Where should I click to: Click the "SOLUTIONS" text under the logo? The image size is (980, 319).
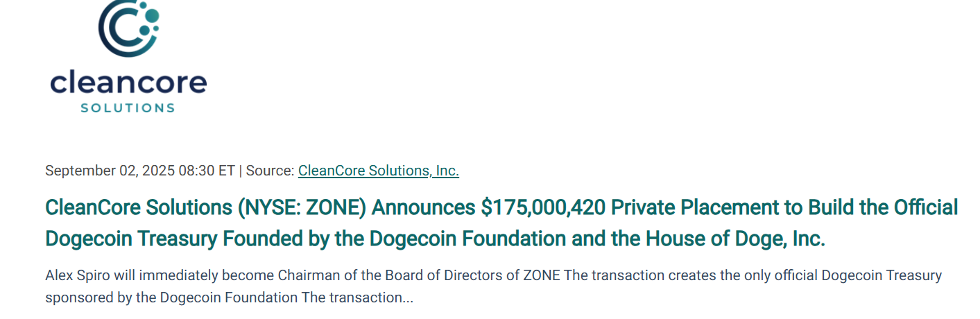(128, 108)
